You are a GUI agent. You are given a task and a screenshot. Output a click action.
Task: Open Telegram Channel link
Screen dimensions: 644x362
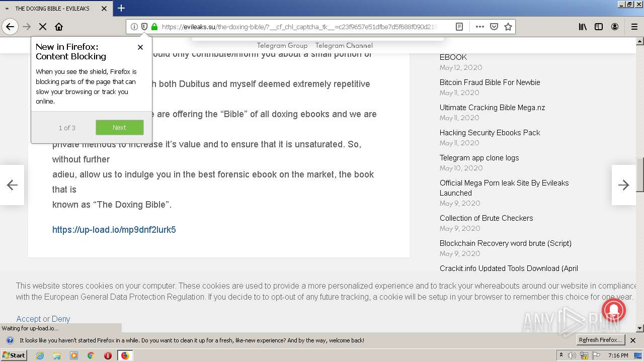point(344,45)
